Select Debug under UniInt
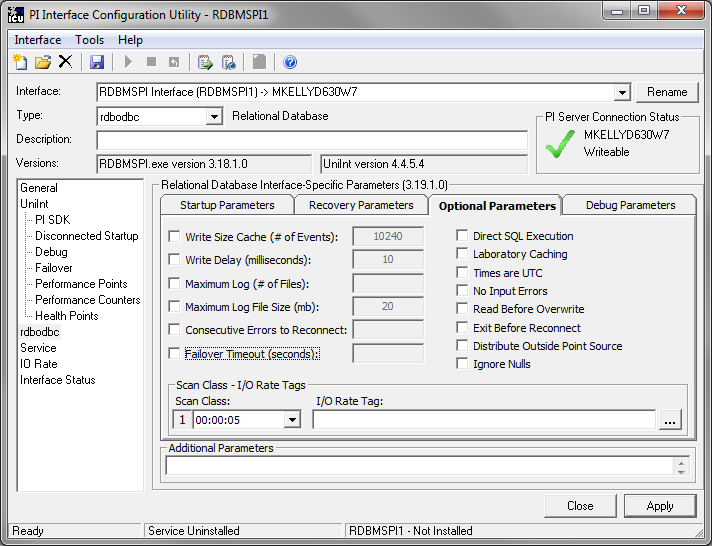Viewport: 712px width, 546px height. [51, 252]
